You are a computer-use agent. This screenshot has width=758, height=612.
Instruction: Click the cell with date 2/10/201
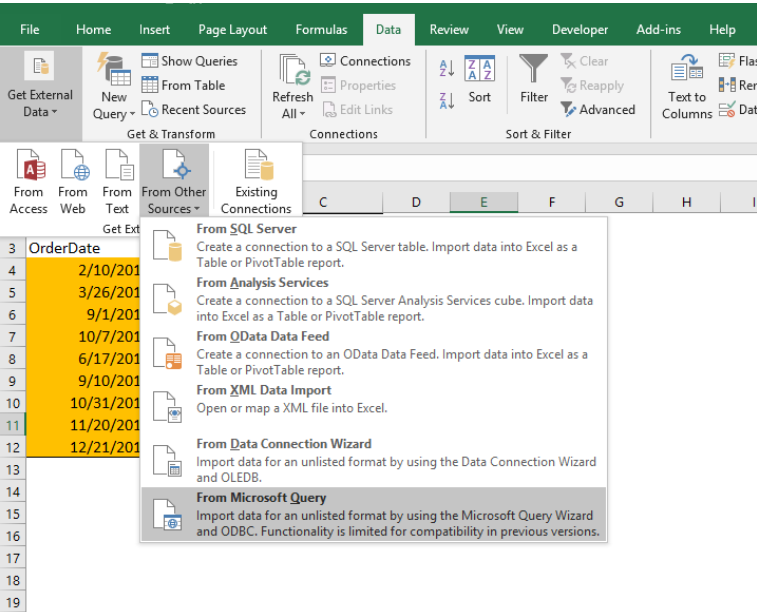tap(83, 270)
